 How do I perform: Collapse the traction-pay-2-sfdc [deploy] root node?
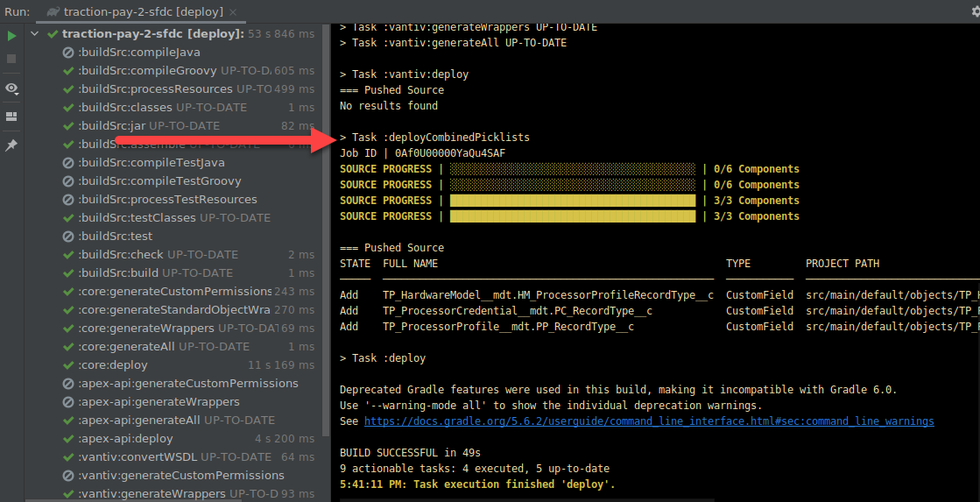(x=34, y=34)
